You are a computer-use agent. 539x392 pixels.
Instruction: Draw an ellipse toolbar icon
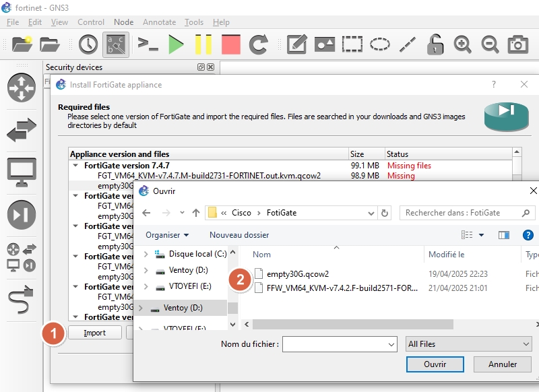(379, 44)
